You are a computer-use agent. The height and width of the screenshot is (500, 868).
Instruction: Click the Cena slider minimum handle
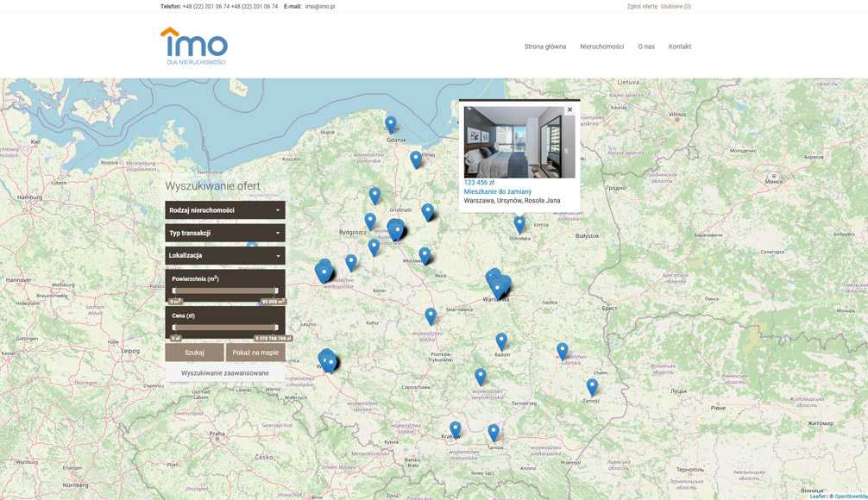(x=174, y=327)
